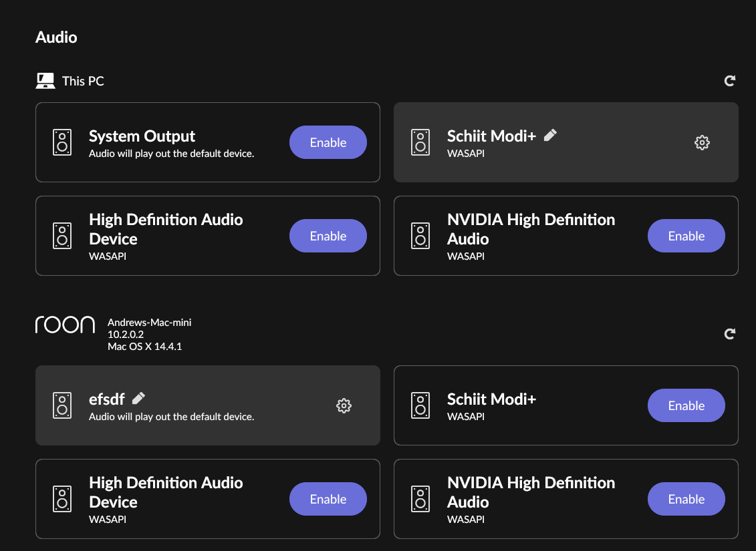Click speaker icon of Mac-mini Schiit Modi+
Image resolution: width=756 pixels, height=551 pixels.
420,405
